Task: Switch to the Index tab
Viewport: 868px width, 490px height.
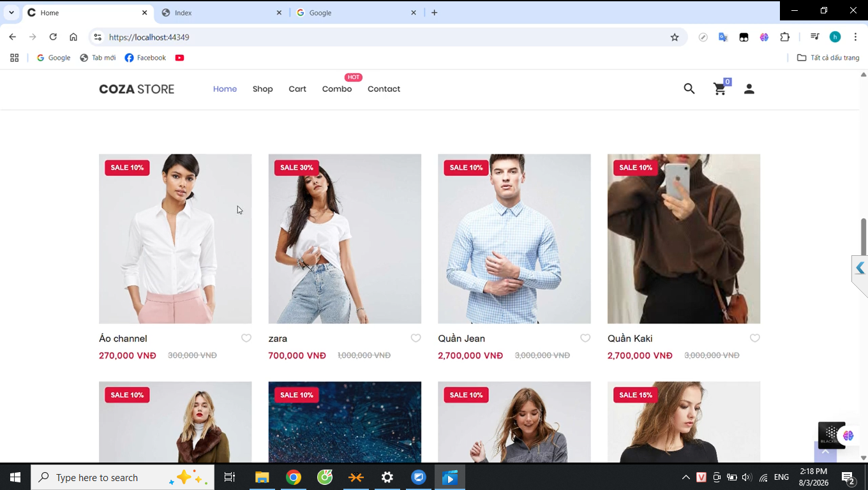Action: 221,13
